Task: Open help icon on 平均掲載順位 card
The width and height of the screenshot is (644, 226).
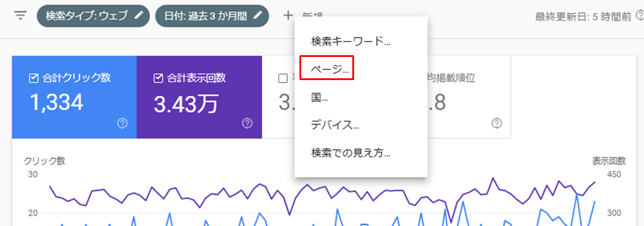Action: (x=497, y=123)
